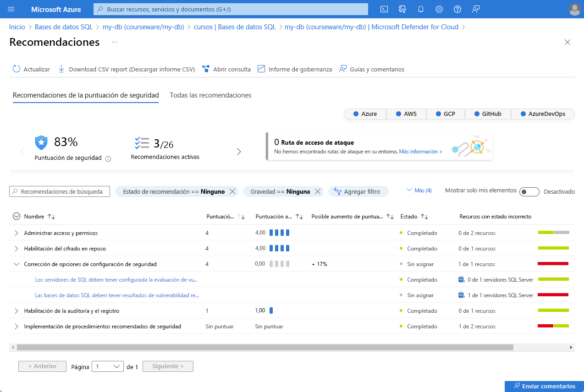
Task: Click red health bar of Corrección row
Action: point(553,264)
